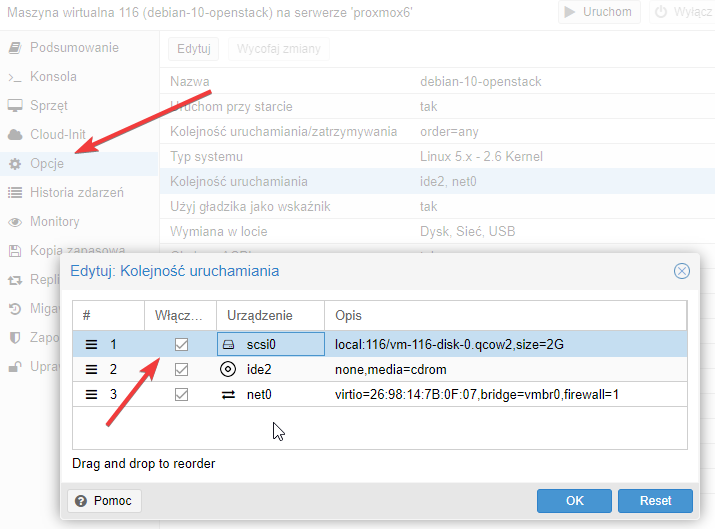
Task: Click the CD-ROM icon beside ide2
Action: 228,370
